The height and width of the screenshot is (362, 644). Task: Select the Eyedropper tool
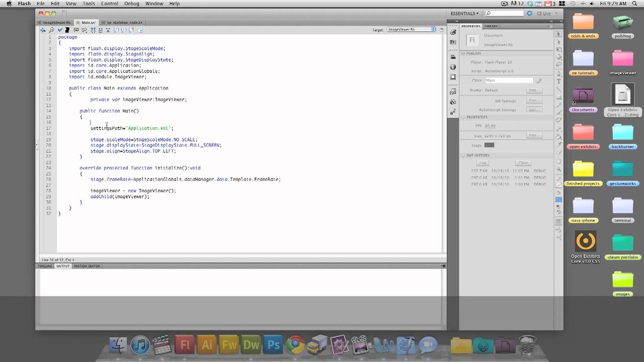point(558,144)
